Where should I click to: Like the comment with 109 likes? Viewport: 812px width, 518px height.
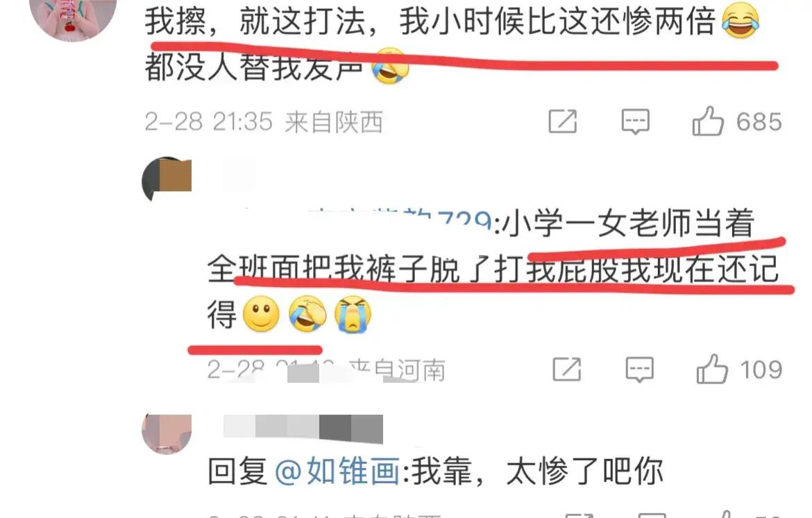712,369
